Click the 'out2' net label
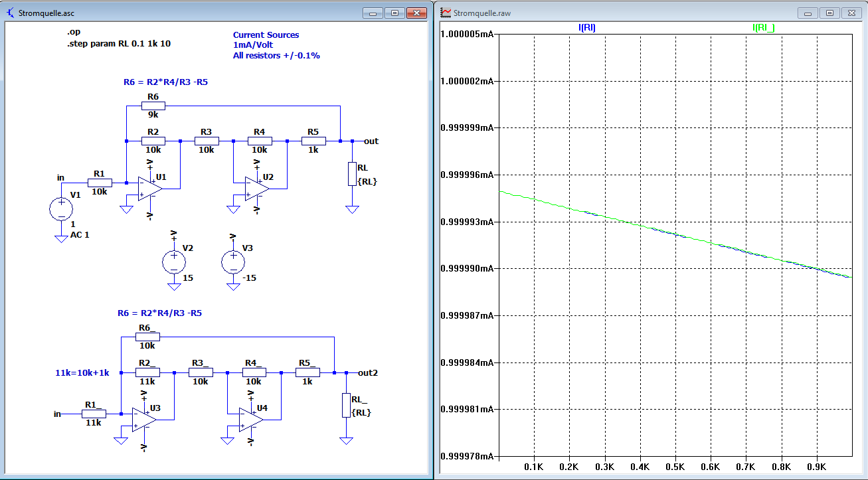Viewport: 868px width, 480px height. pyautogui.click(x=368, y=372)
